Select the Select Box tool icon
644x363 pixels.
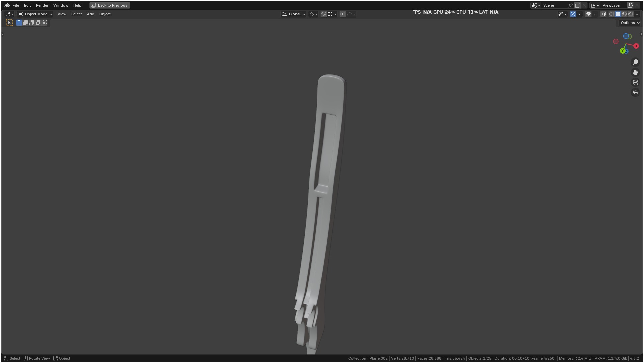(9, 23)
